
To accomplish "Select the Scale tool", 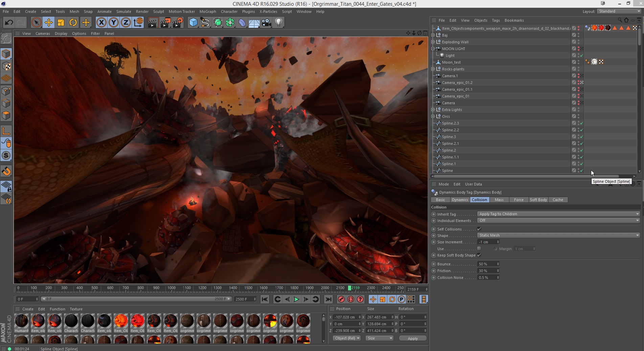I will click(x=61, y=23).
